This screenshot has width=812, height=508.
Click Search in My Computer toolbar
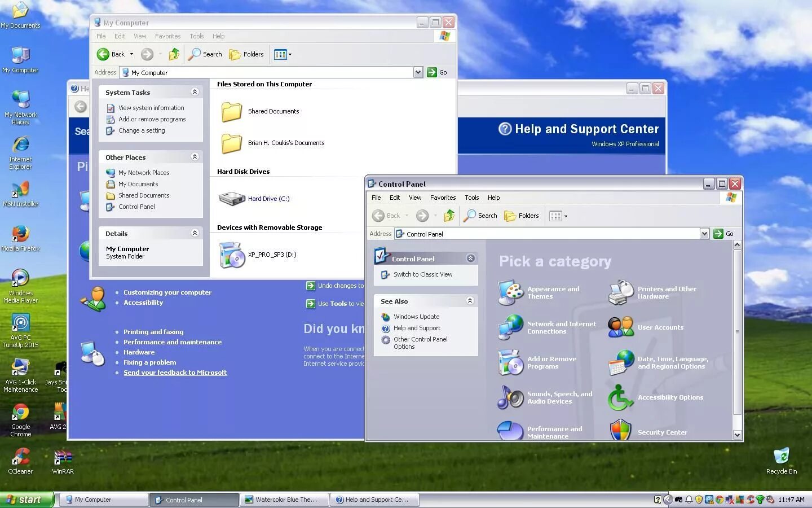coord(205,54)
